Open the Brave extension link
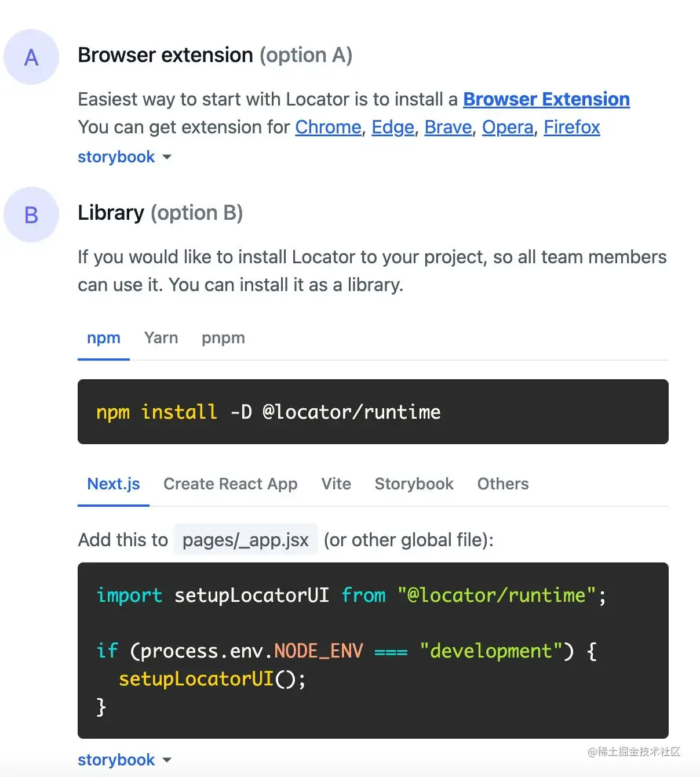Viewport: 700px width, 777px height. tap(448, 127)
